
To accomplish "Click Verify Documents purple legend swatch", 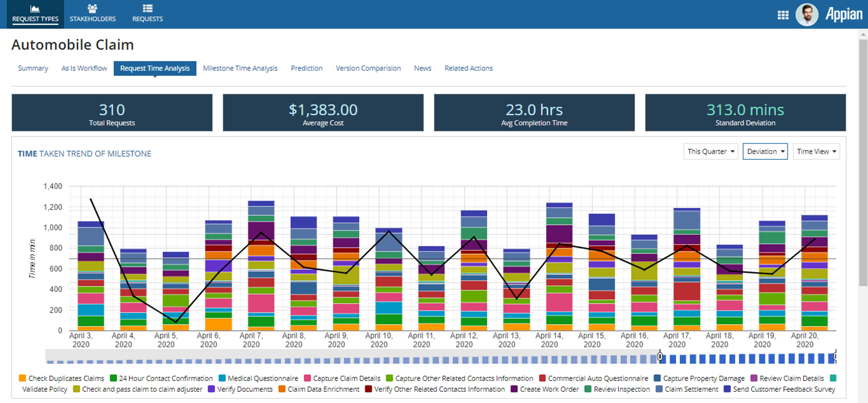I will [211, 389].
